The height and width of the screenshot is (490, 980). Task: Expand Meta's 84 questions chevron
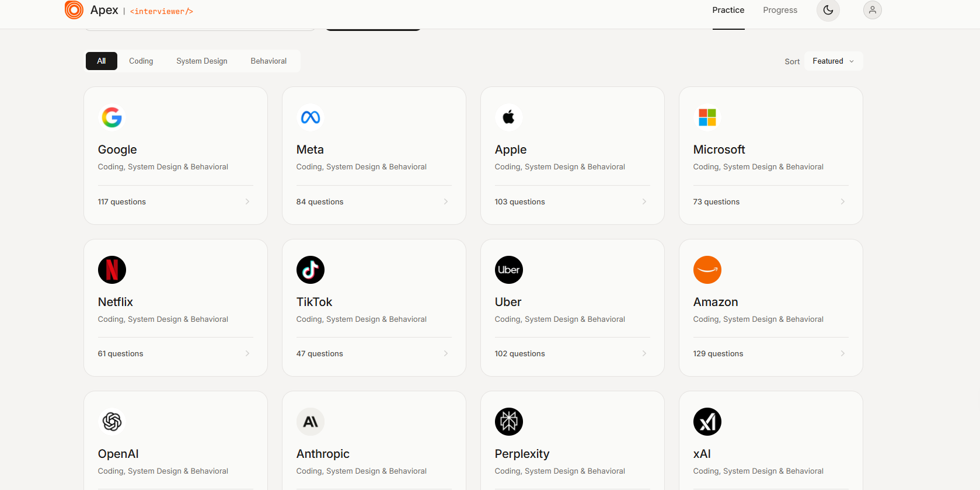[446, 201]
